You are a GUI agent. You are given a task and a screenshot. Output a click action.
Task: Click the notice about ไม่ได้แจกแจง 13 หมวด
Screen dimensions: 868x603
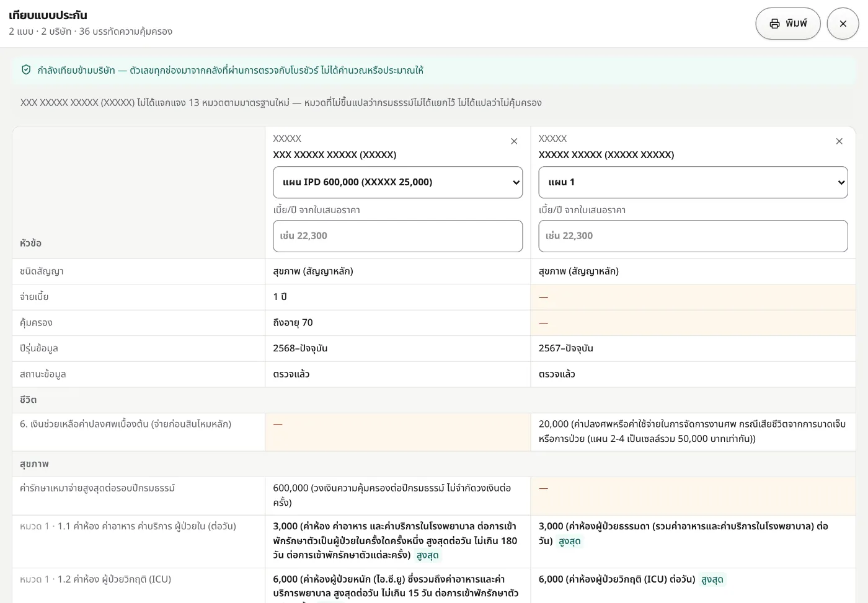pos(281,103)
